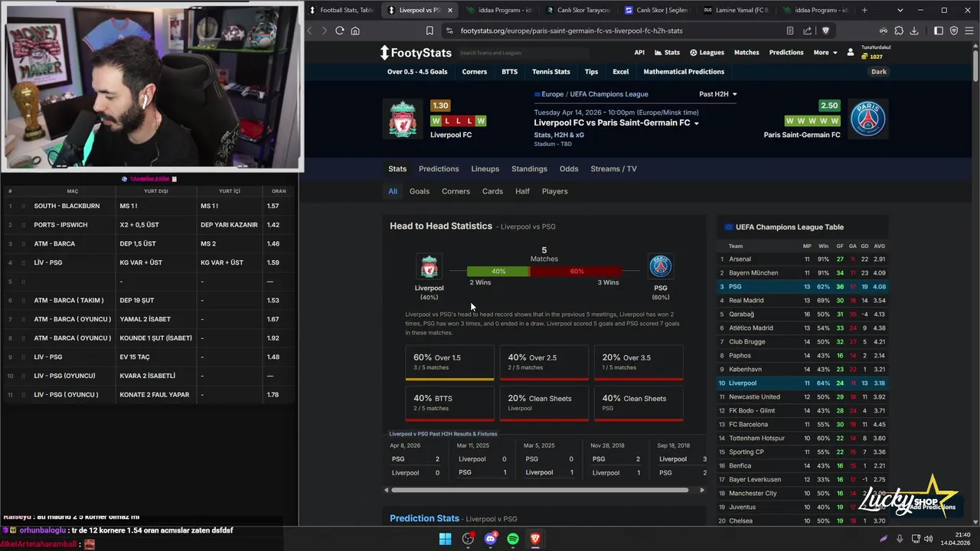980x551 pixels.
Task: Open browser hamburger menu
Action: tap(969, 31)
